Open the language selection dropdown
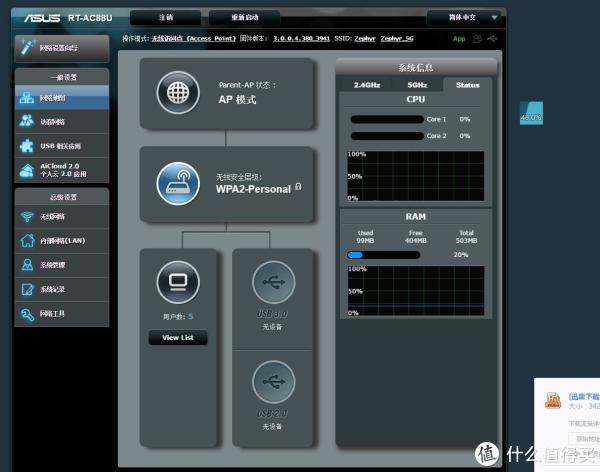The height and width of the screenshot is (472, 600). coord(463,18)
